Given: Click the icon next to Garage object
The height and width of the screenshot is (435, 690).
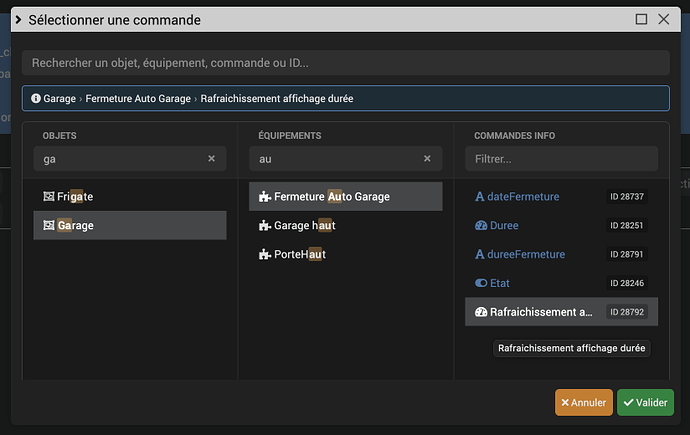Looking at the screenshot, I should [x=49, y=225].
